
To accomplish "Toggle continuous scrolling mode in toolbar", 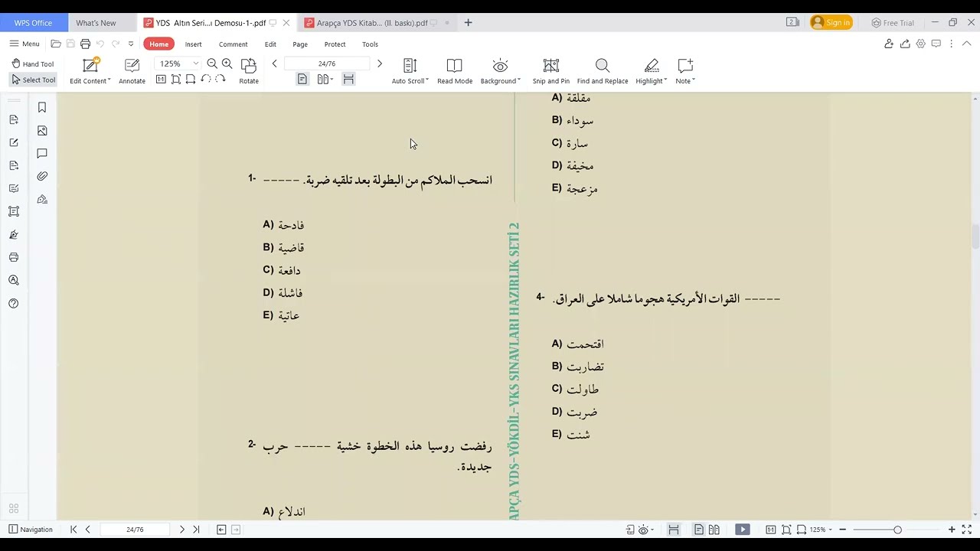I will click(348, 80).
